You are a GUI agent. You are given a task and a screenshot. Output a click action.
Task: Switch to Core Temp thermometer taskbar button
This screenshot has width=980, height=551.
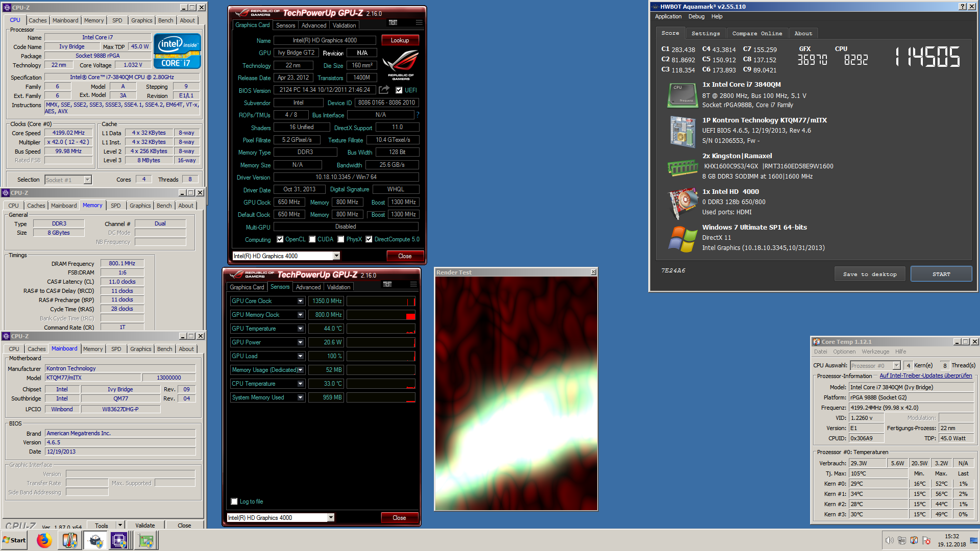coord(70,540)
